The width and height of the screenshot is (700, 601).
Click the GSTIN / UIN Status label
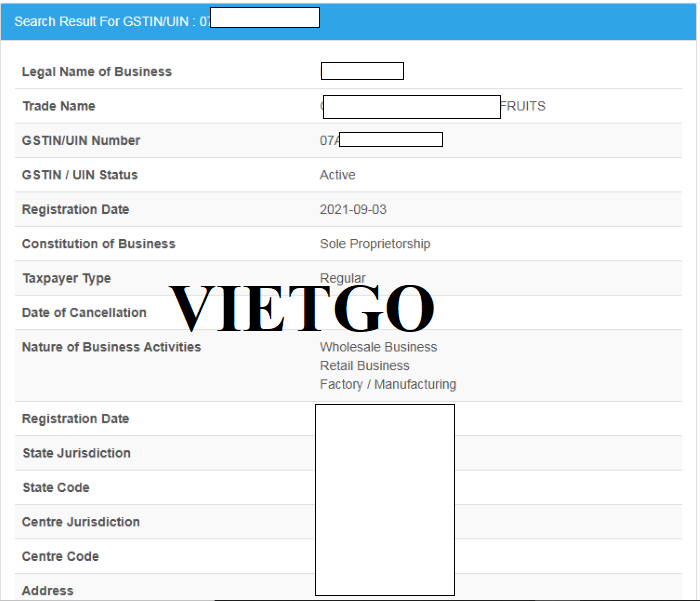coord(80,175)
